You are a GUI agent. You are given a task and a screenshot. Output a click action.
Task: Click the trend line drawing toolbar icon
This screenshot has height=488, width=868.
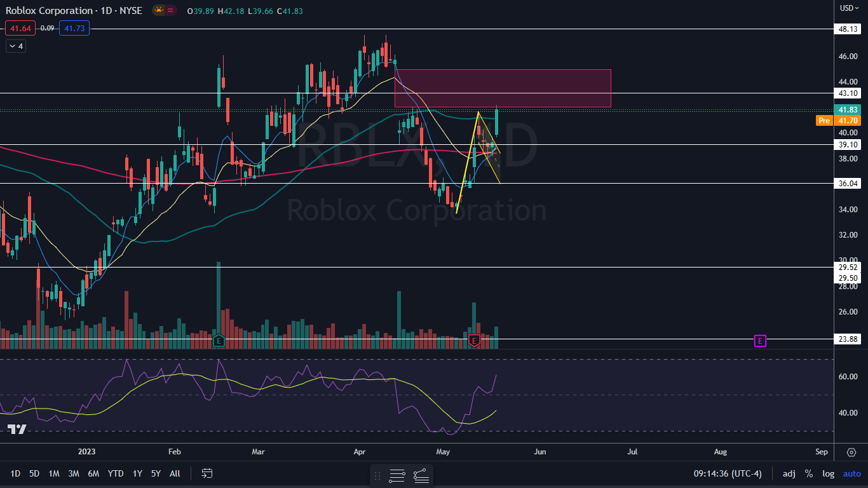click(x=421, y=475)
